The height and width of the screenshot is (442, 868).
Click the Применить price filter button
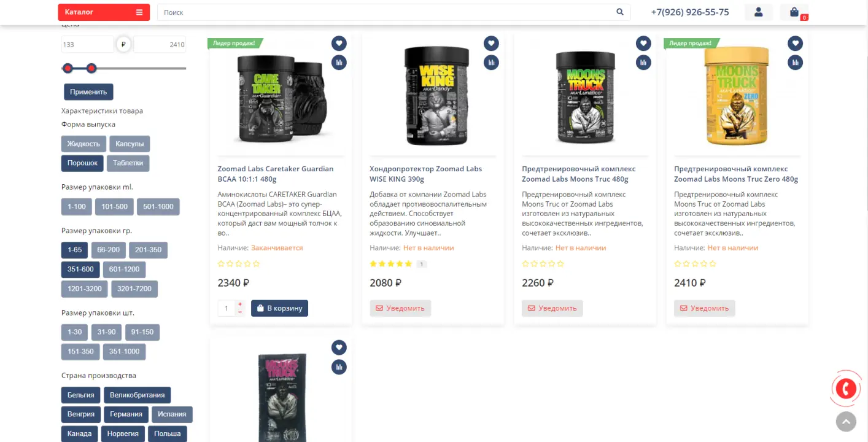[88, 92]
